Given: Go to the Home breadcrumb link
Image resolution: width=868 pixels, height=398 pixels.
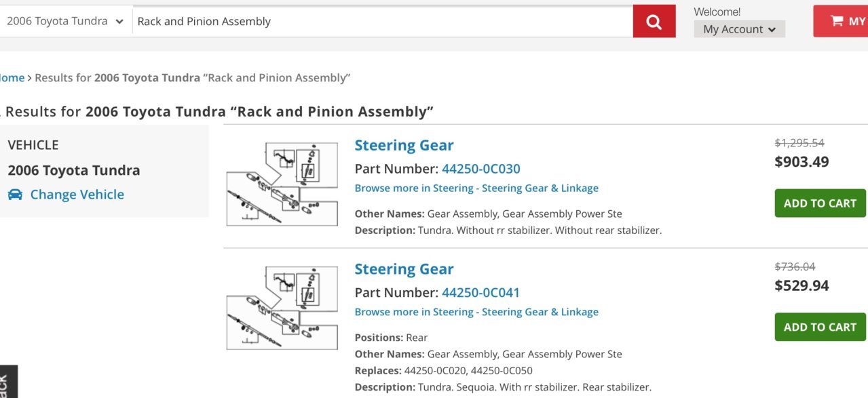Looking at the screenshot, I should 12,78.
